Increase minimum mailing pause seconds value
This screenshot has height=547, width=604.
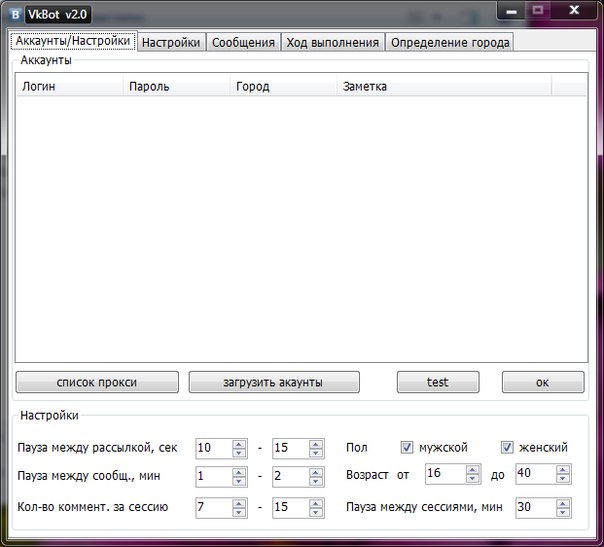tap(239, 443)
